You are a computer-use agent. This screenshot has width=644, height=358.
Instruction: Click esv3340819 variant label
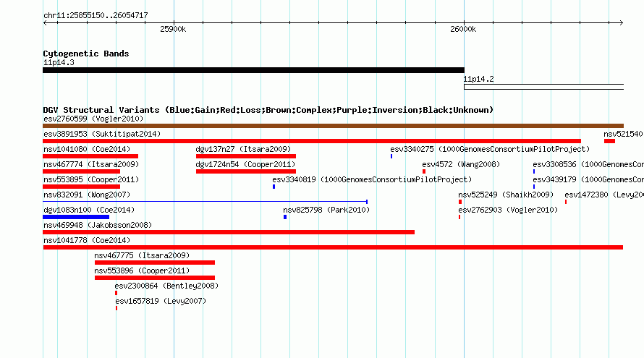point(372,180)
